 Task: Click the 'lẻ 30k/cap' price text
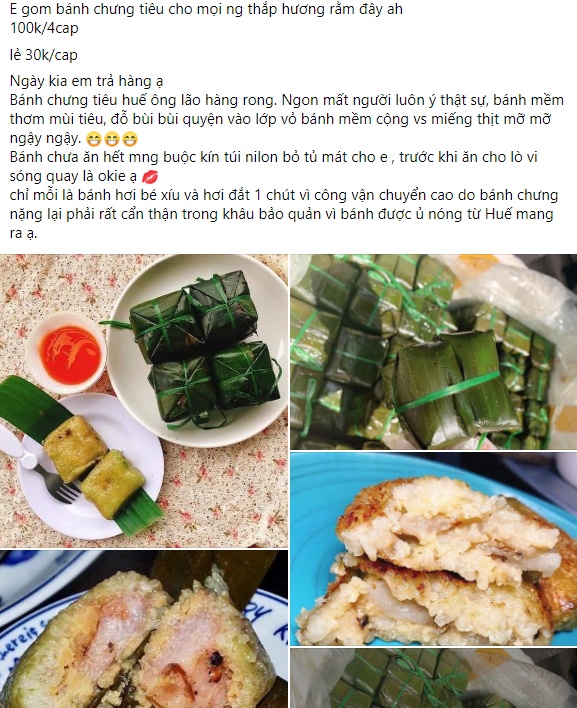click(x=44, y=55)
